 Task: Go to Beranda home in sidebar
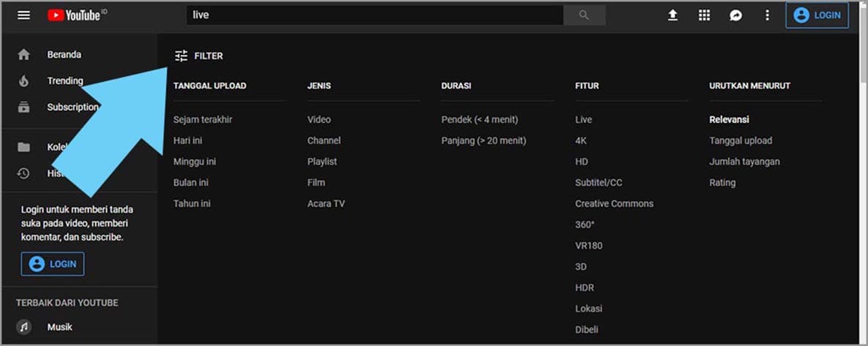pyautogui.click(x=64, y=55)
